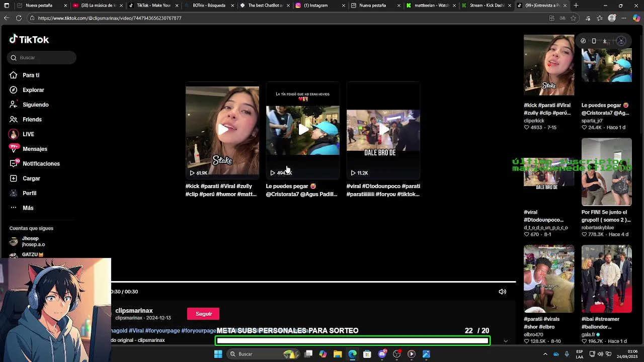Play the 'DALE BRO DE' video thumbnail

(x=383, y=130)
